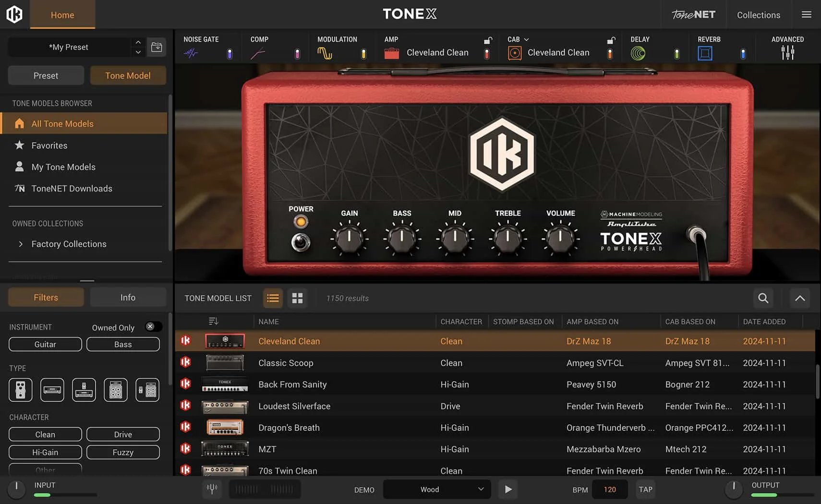Open the tuner at the bottom
This screenshot has width=821, height=504.
tap(212, 489)
